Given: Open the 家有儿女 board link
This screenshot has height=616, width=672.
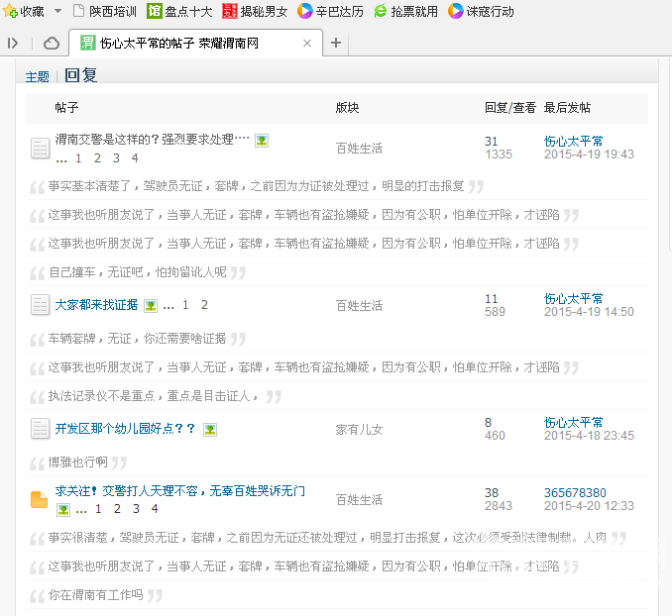Looking at the screenshot, I should point(359,430).
